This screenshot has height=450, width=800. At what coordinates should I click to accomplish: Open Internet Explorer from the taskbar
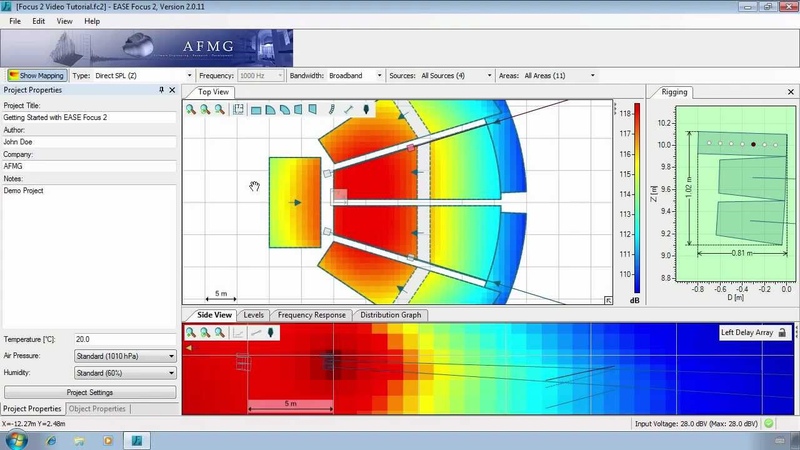(51, 440)
